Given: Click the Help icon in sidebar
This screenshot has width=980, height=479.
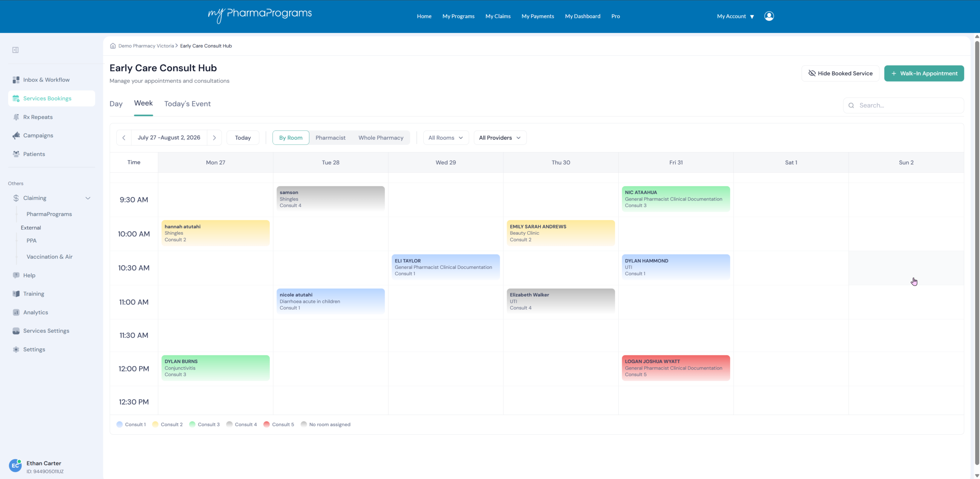Looking at the screenshot, I should 16,275.
